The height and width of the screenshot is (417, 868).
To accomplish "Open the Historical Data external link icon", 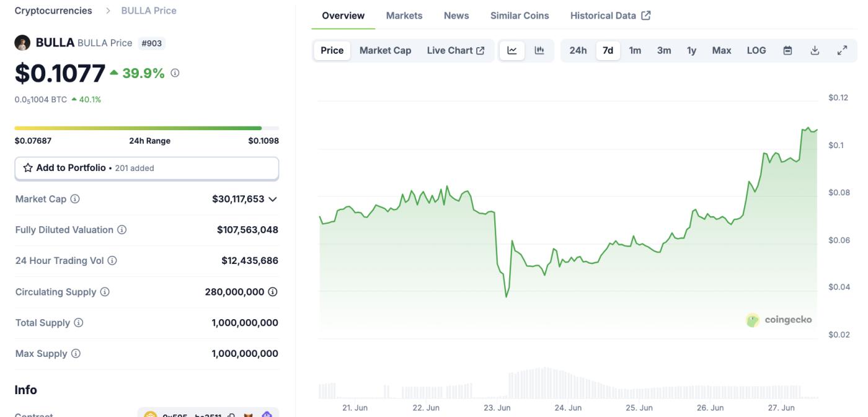I will pyautogui.click(x=646, y=15).
